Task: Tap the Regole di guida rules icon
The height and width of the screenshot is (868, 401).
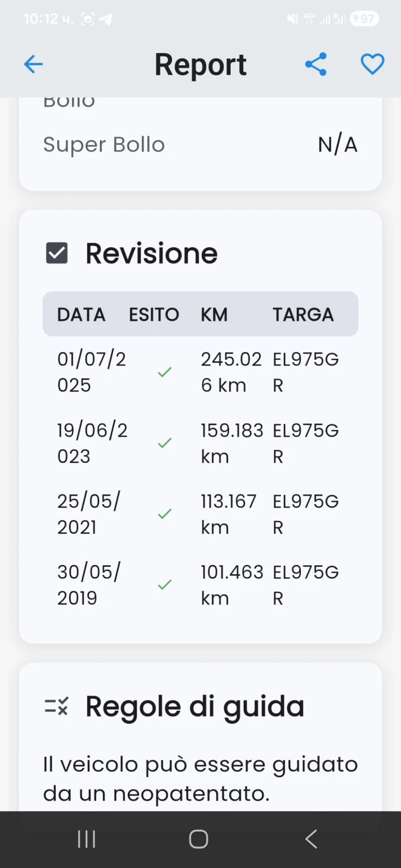Action: pos(57,707)
